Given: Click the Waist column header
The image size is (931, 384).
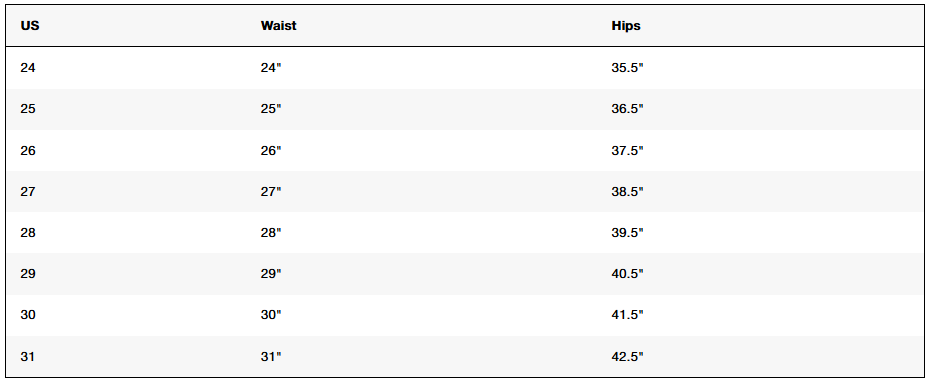Looking at the screenshot, I should coord(278,26).
